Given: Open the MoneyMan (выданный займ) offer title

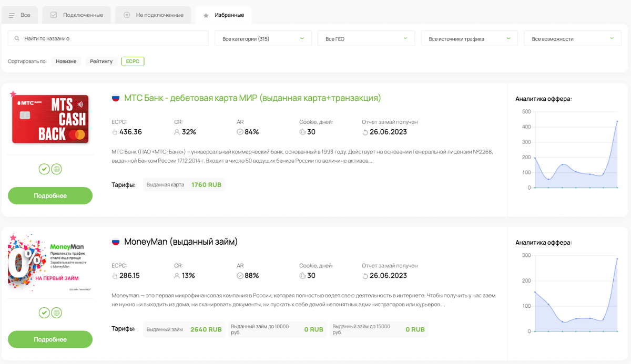Looking at the screenshot, I should [x=181, y=242].
